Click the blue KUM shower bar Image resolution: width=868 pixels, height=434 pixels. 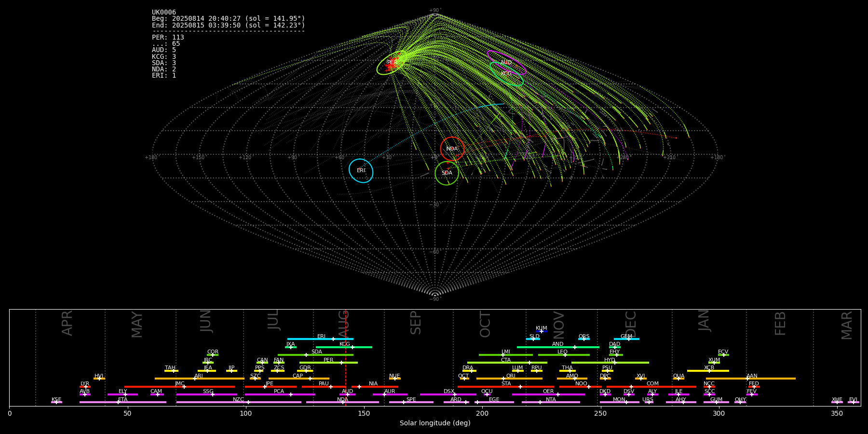pyautogui.click(x=542, y=331)
